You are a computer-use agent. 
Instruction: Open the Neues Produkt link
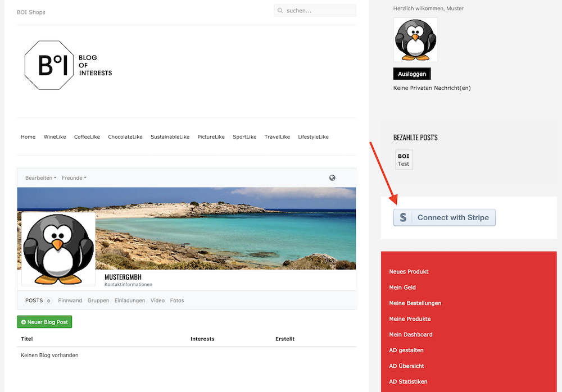(409, 272)
